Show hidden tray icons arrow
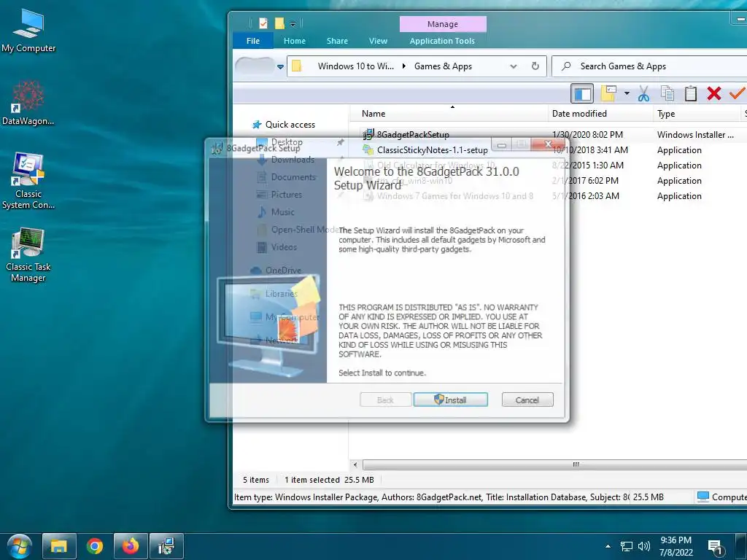Screen dimensions: 747x560 pos(608,546)
